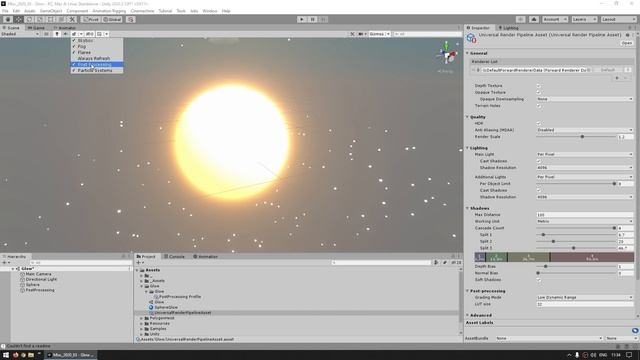Toggle 2D view mode in Scene toolbar
640x360 pixels.
pos(47,34)
